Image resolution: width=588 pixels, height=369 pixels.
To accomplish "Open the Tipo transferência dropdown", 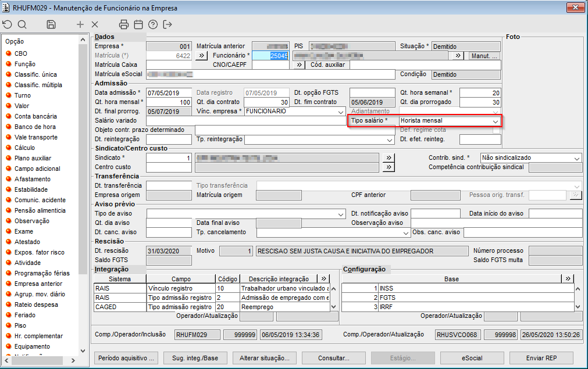I will (577, 186).
